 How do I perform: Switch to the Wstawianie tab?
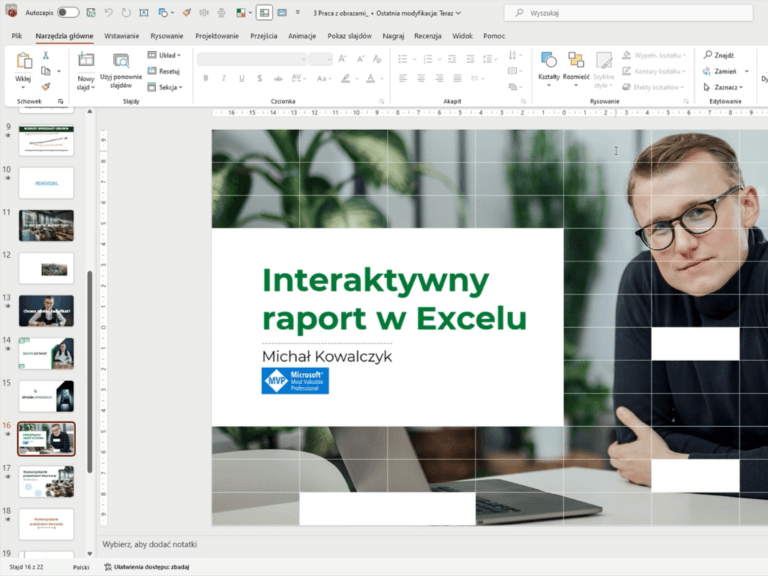(x=121, y=36)
